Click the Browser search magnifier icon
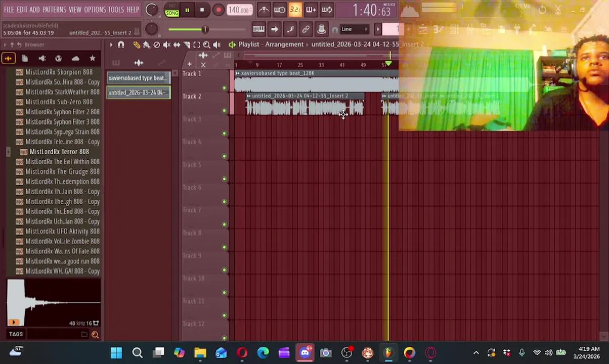 click(95, 334)
